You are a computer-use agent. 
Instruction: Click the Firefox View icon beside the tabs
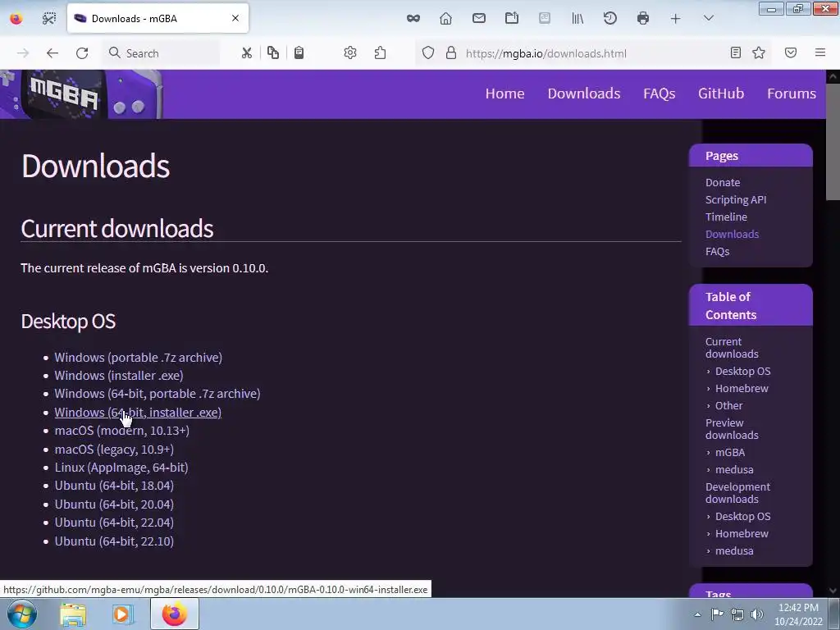tap(16, 19)
